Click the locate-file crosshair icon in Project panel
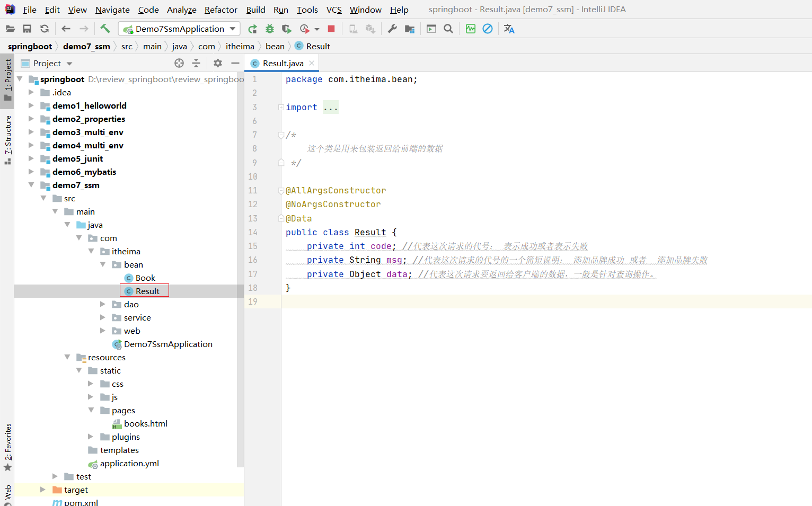Image resolution: width=812 pixels, height=506 pixels. pos(179,63)
